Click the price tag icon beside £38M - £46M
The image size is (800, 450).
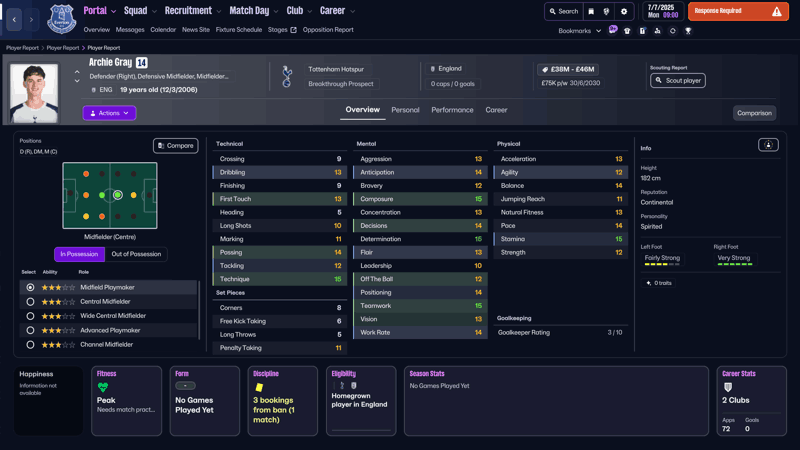(545, 69)
